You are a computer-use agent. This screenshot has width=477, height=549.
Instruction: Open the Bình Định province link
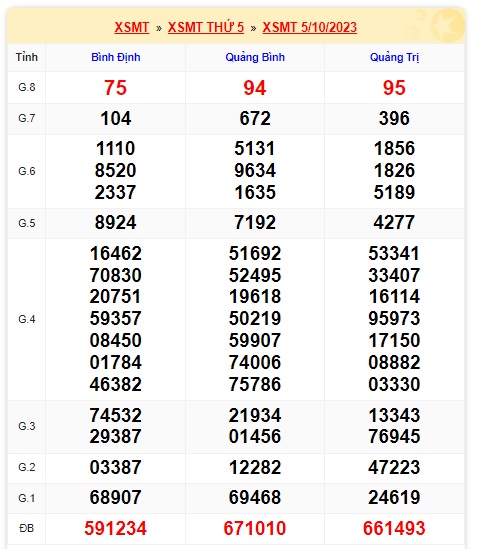coord(116,57)
